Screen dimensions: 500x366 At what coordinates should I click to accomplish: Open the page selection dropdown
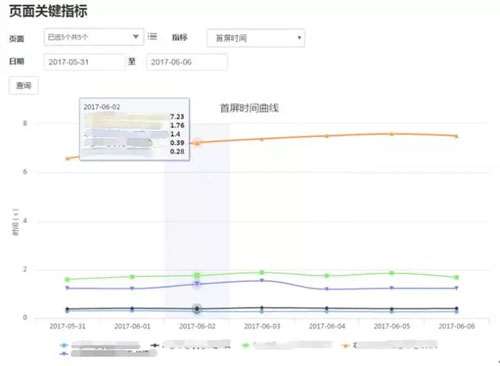click(x=94, y=37)
